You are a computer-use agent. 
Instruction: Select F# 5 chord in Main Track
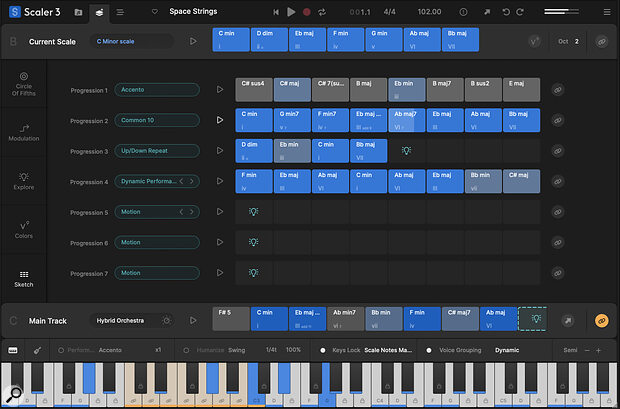click(x=231, y=319)
